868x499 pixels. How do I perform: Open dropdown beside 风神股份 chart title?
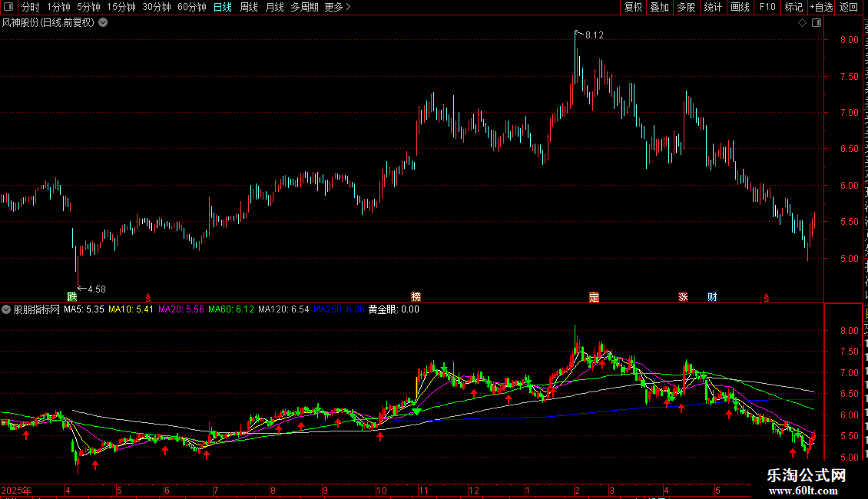coord(103,23)
